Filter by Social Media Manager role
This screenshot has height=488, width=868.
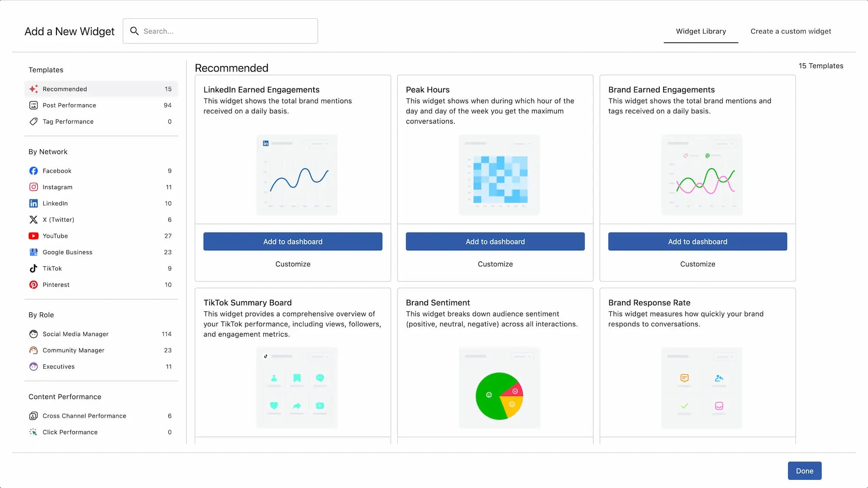pyautogui.click(x=76, y=334)
